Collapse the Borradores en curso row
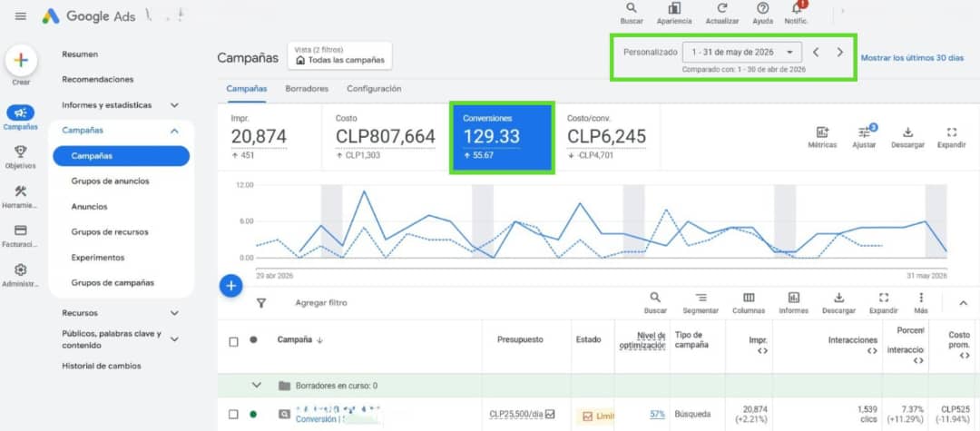This screenshot has width=980, height=431. pos(256,386)
